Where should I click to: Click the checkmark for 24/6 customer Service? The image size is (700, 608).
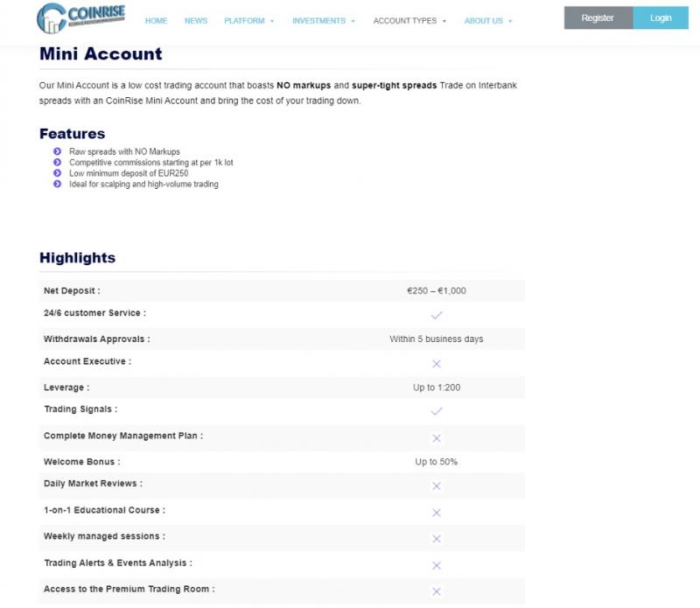[x=436, y=315]
